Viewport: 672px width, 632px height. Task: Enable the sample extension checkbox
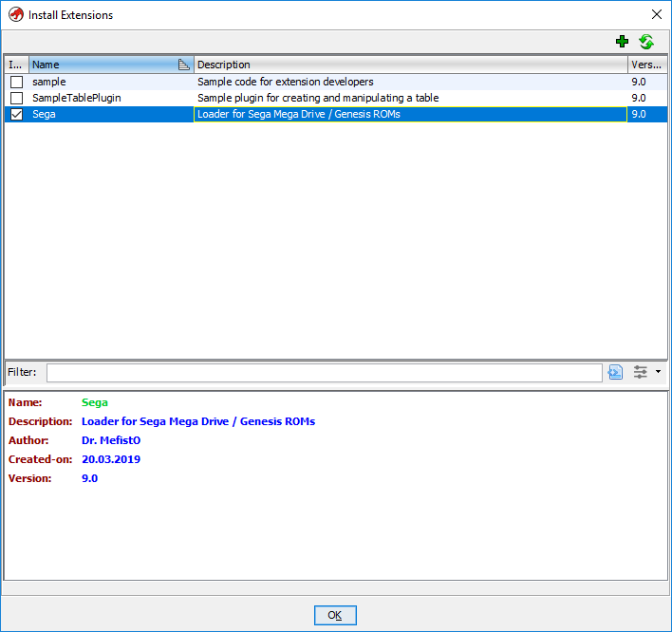[x=17, y=82]
